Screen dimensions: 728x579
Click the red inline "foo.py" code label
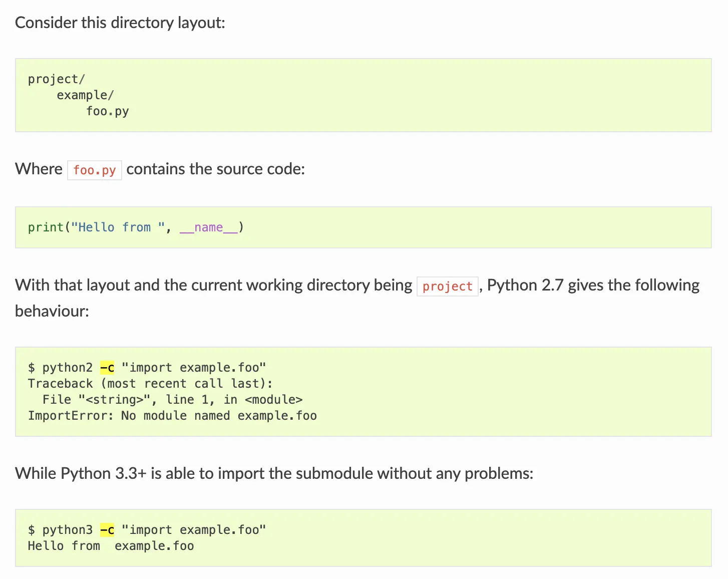click(x=95, y=170)
